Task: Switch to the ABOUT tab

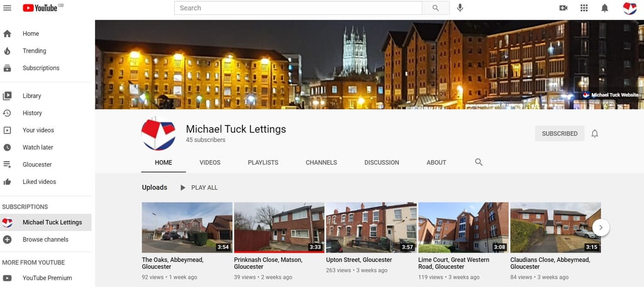Action: 436,163
